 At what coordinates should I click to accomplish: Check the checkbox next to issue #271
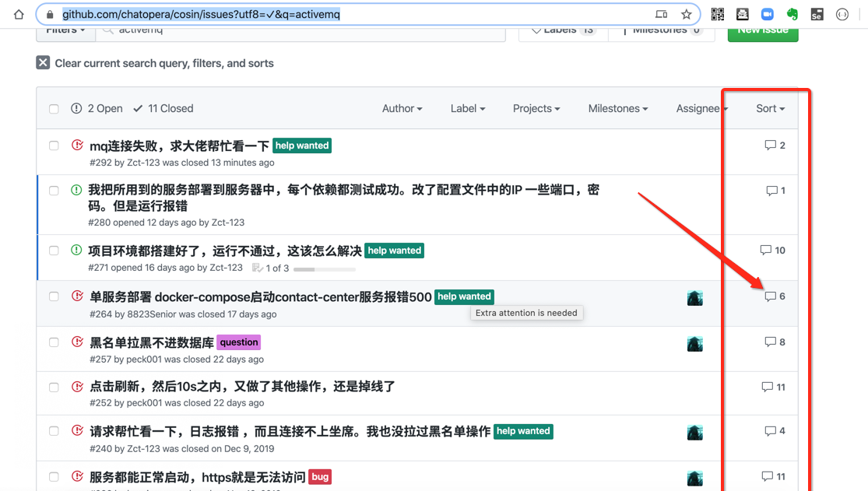point(53,251)
